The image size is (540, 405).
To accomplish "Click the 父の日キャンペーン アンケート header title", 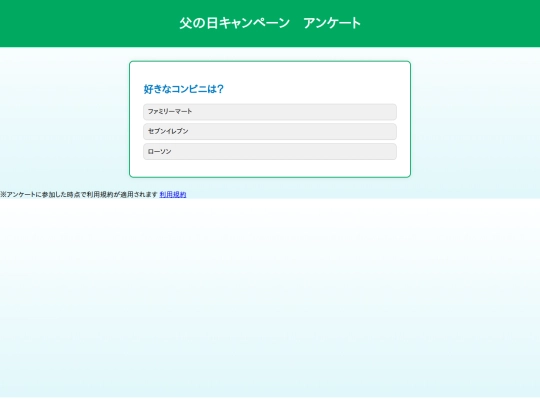I will [x=270, y=23].
